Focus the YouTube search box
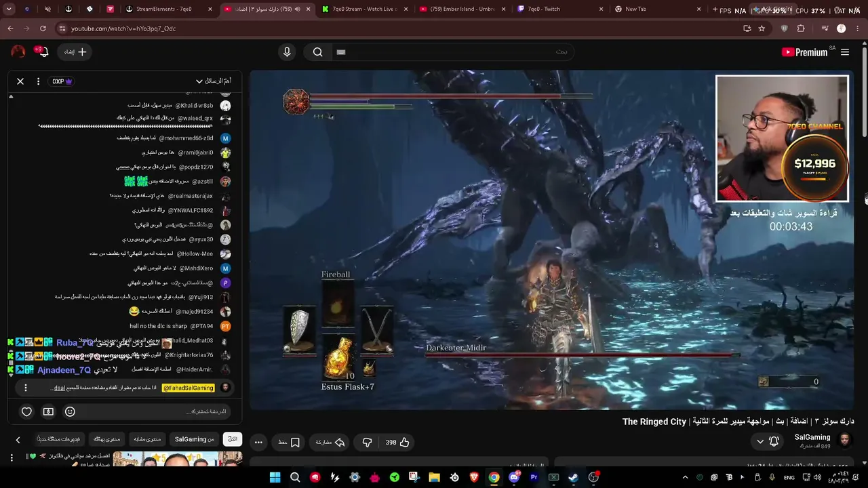 (x=452, y=52)
